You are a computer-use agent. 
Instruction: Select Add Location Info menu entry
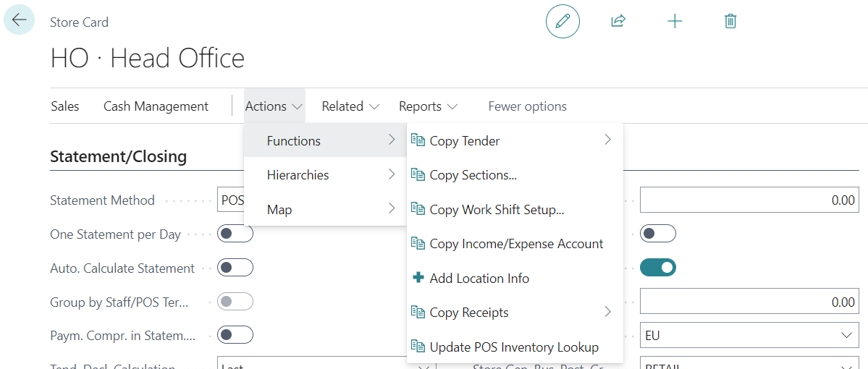point(479,279)
